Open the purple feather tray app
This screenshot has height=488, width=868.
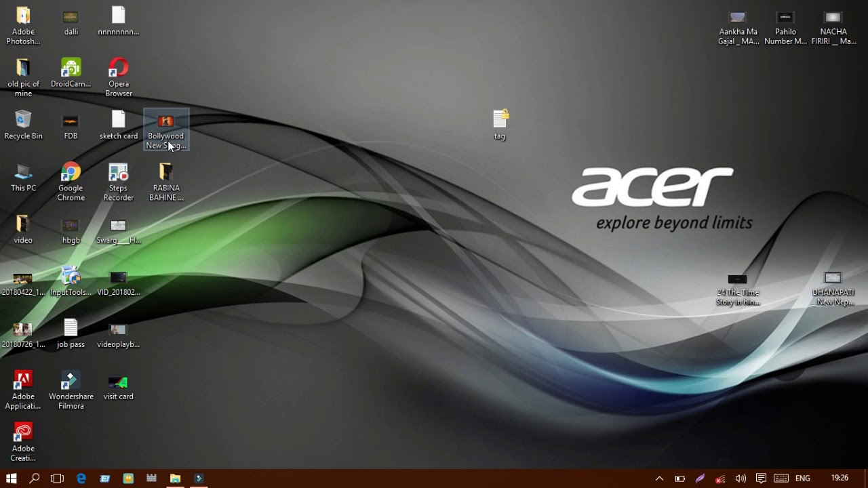point(700,479)
